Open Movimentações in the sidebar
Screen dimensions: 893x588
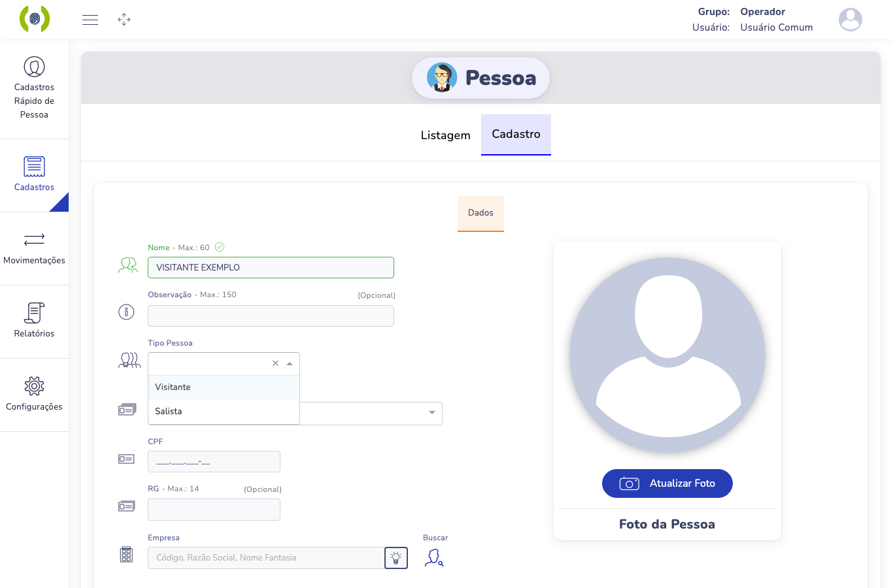coord(34,249)
